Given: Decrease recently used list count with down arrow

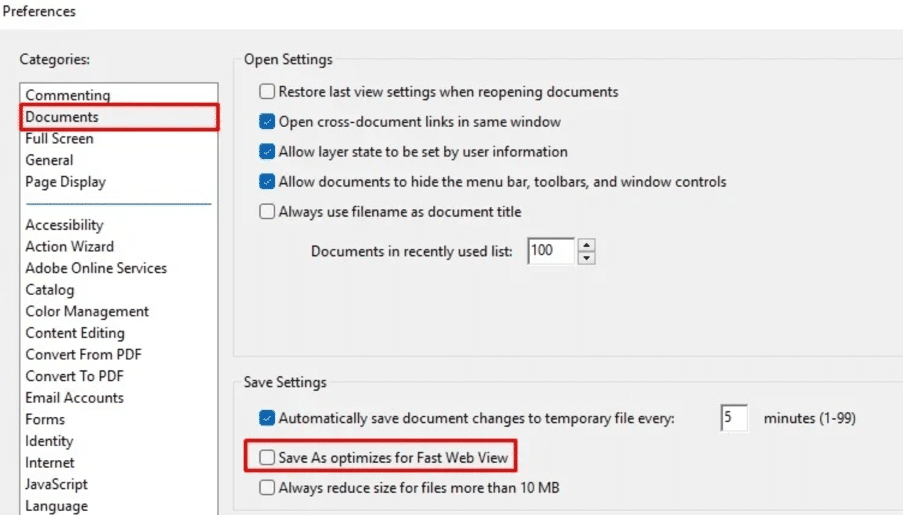Looking at the screenshot, I should 586,258.
